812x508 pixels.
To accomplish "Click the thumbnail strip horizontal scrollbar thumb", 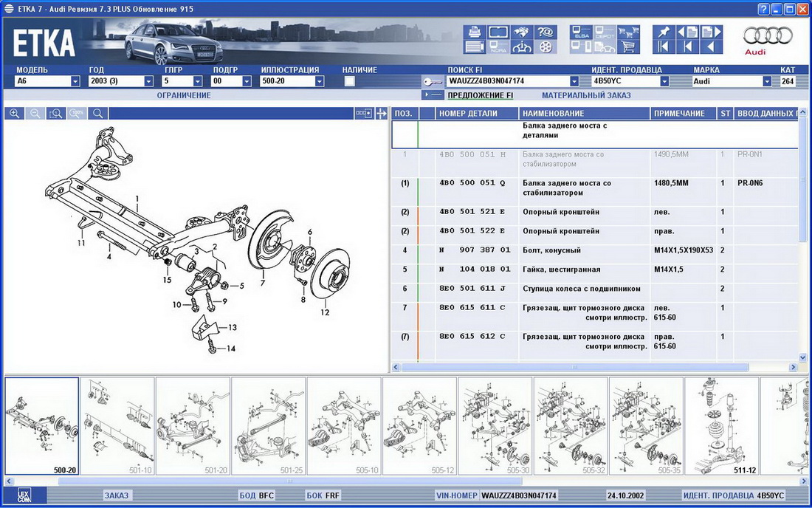I will 290,481.
